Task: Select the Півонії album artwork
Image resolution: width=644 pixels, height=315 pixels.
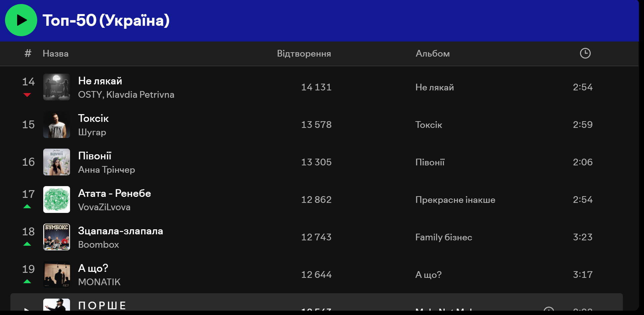Action: tap(57, 162)
